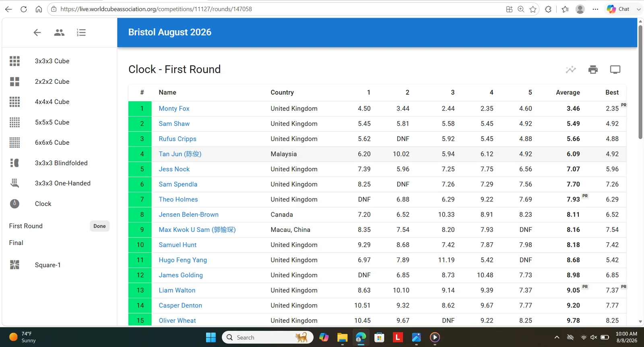Open the projector screen view icon
Screen dimensions: 644x347
(615, 70)
